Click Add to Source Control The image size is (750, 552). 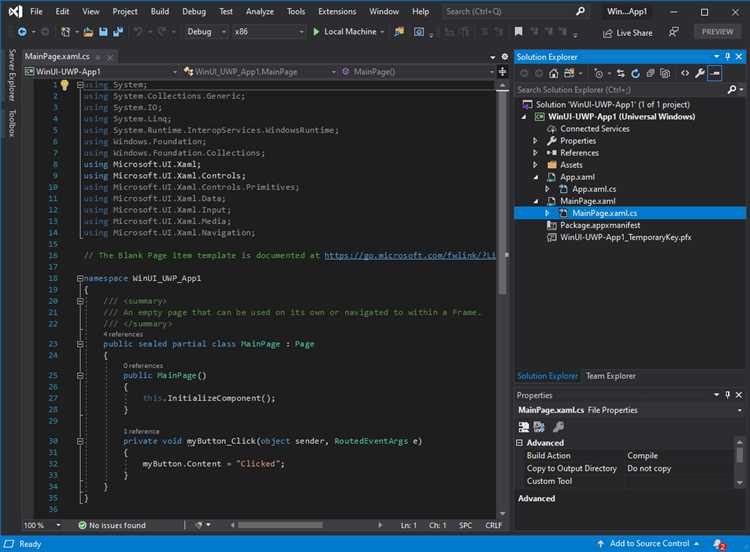click(648, 544)
